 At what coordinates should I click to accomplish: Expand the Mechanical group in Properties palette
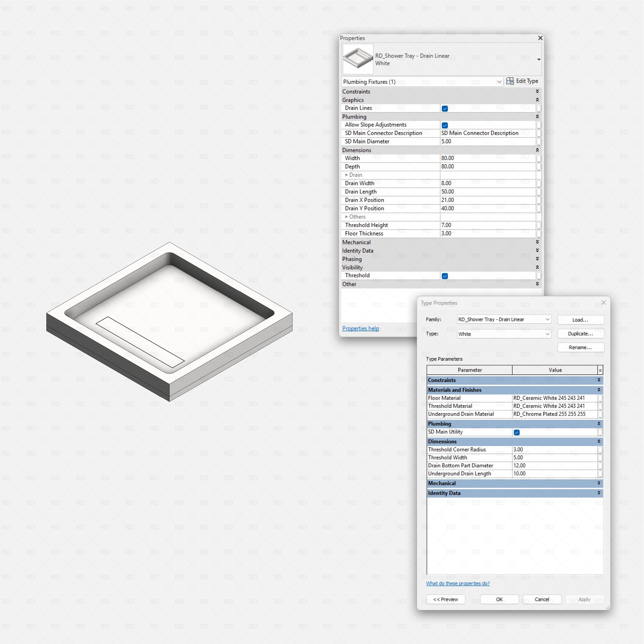click(x=537, y=242)
